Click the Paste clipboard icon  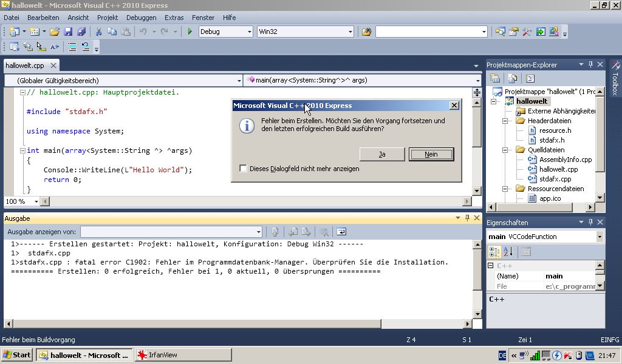click(126, 32)
